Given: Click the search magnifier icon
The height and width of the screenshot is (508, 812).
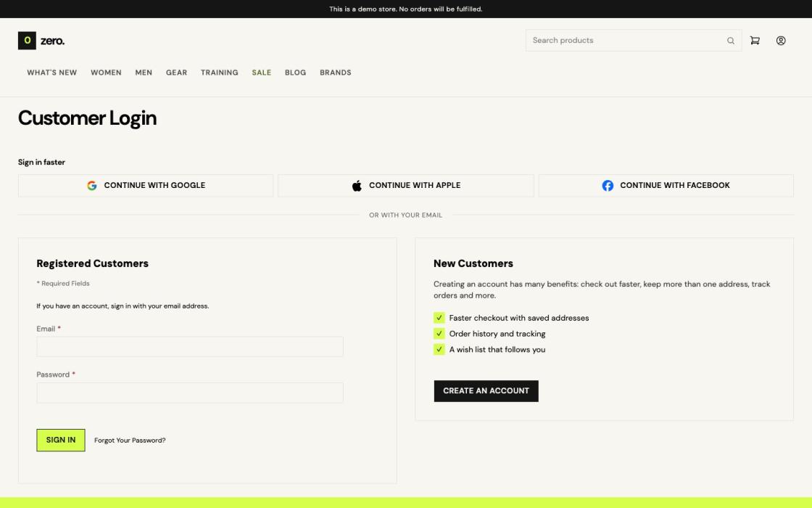Looking at the screenshot, I should 731,41.
